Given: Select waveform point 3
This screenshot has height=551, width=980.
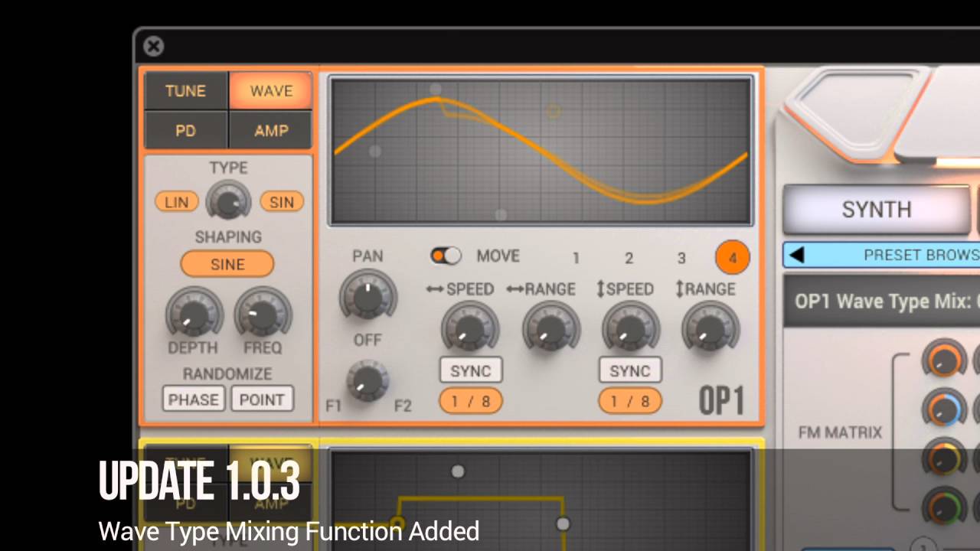Looking at the screenshot, I should [681, 259].
